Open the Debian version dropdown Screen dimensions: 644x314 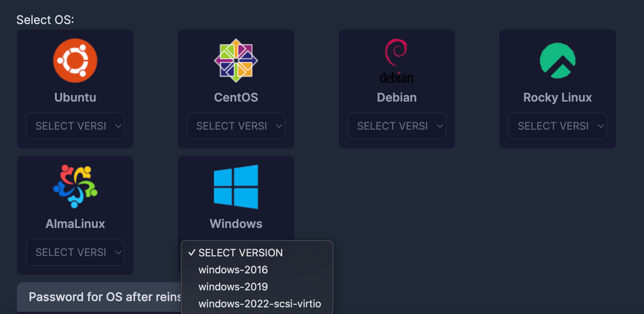point(397,126)
